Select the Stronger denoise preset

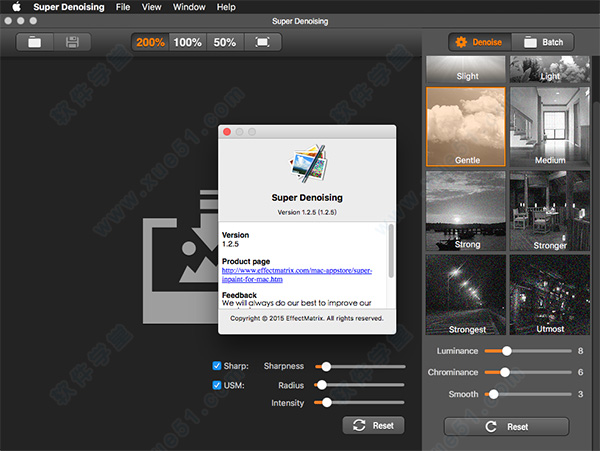click(550, 211)
